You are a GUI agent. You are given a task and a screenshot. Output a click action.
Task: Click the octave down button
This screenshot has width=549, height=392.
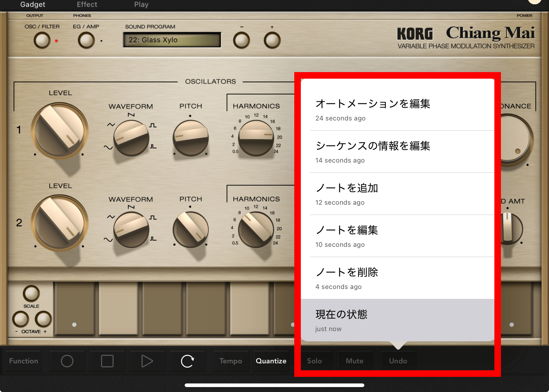pyautogui.click(x=20, y=319)
